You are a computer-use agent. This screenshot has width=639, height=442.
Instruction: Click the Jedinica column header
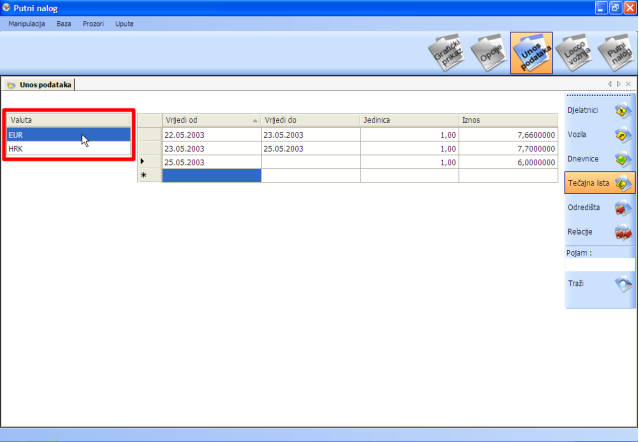410,120
